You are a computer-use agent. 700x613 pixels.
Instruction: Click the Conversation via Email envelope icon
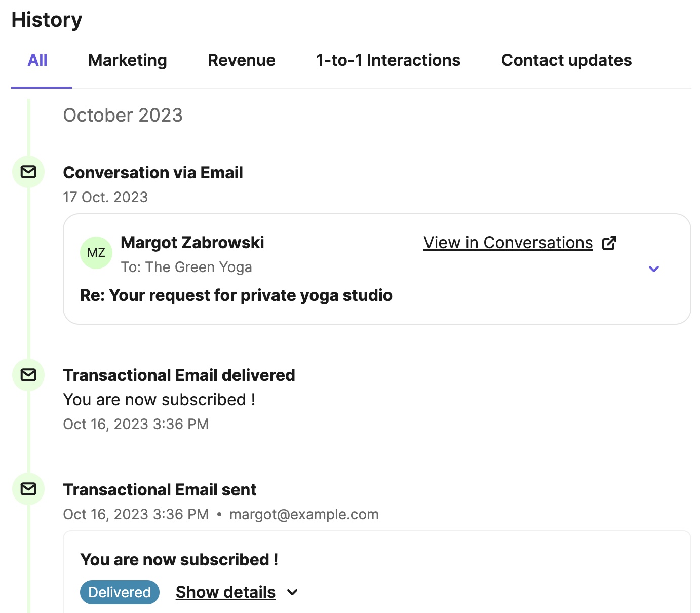coord(28,172)
